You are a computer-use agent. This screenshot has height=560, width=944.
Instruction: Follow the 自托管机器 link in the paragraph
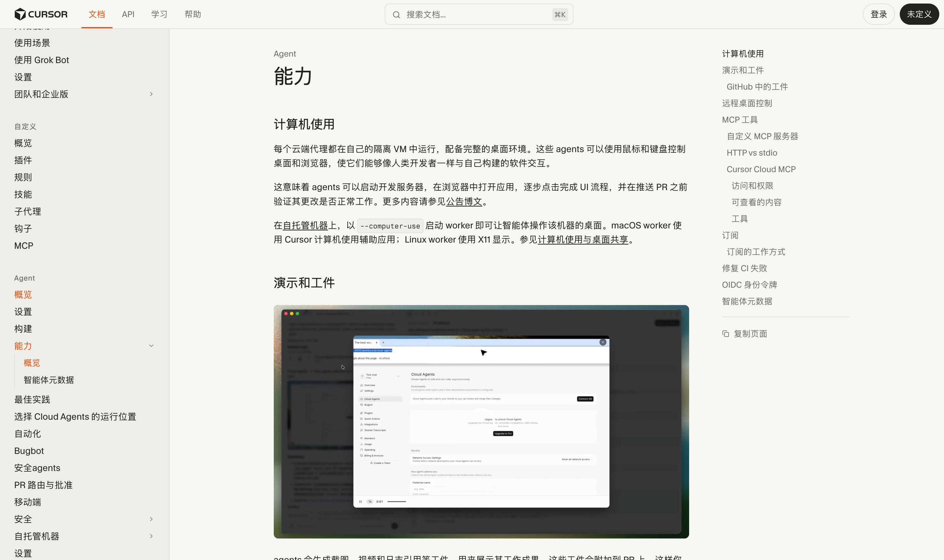point(305,225)
